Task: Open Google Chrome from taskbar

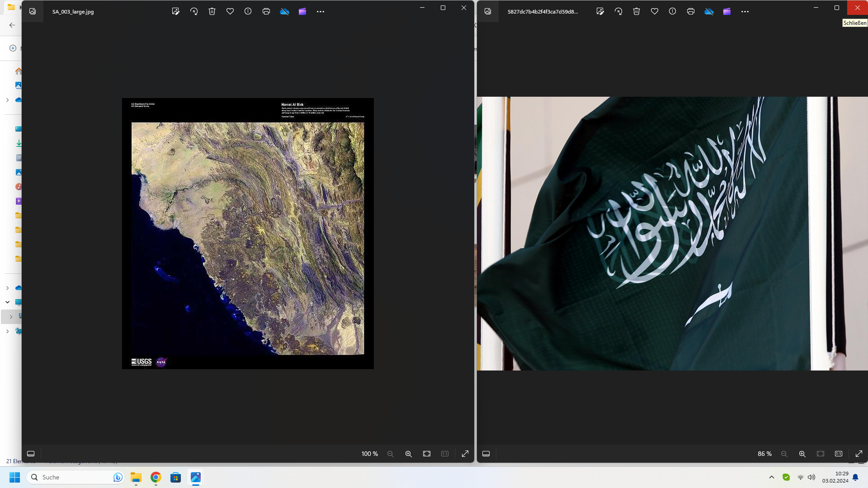Action: tap(156, 477)
